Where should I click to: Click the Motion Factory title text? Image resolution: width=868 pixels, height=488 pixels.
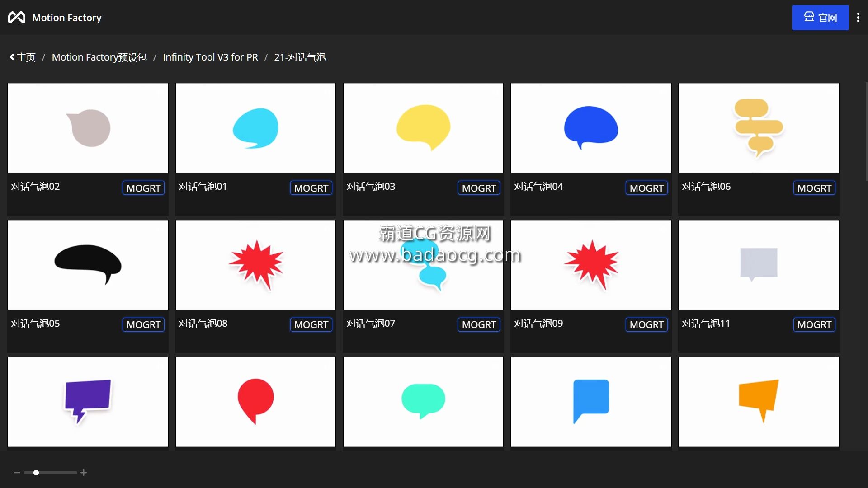(67, 18)
